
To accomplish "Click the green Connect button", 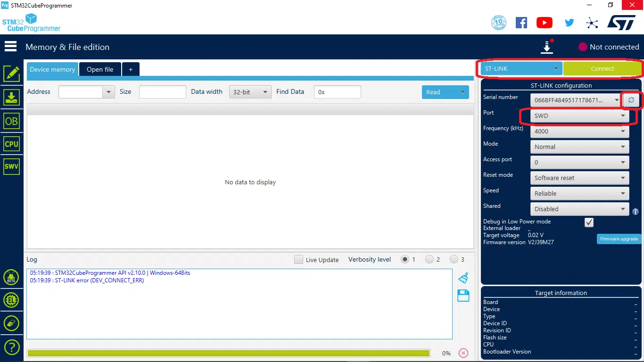I will click(603, 69).
